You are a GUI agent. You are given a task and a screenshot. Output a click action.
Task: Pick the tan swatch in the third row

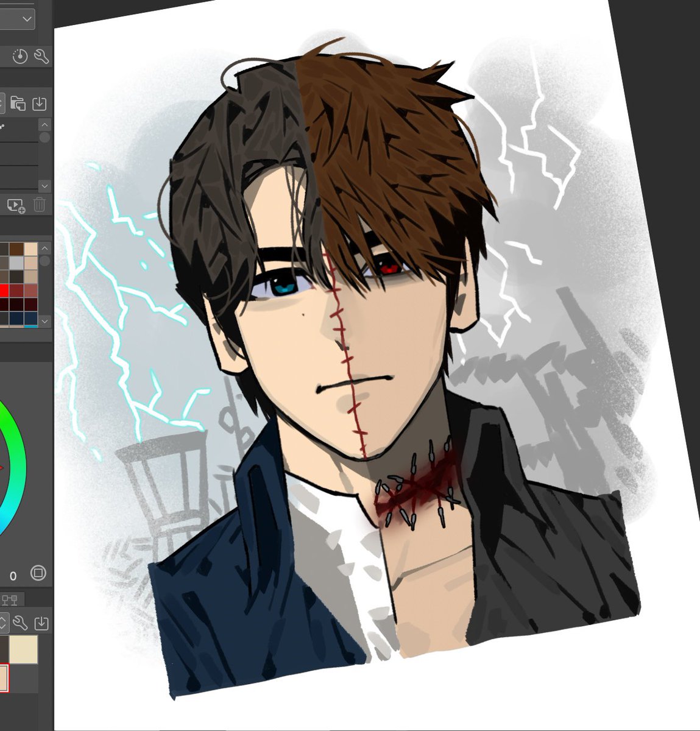pyautogui.click(x=31, y=277)
